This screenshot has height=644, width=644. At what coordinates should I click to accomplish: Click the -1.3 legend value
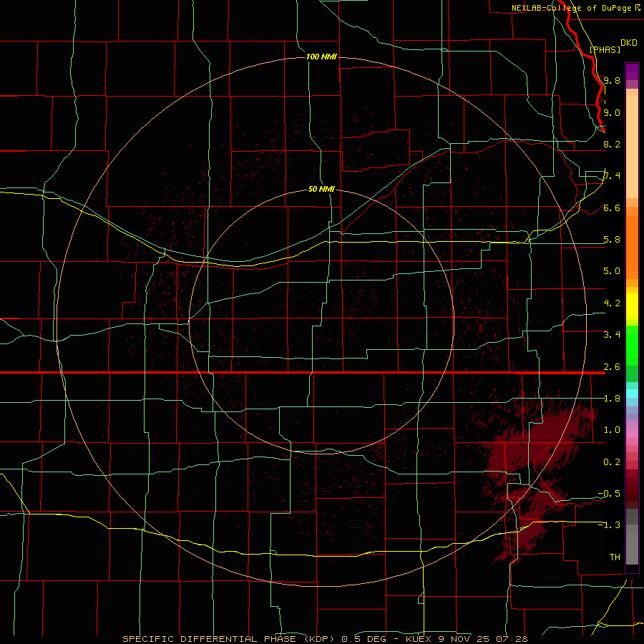click(609, 525)
